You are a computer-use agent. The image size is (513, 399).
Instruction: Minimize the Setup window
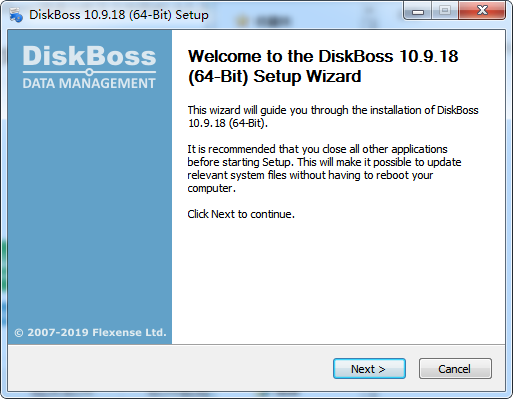(x=418, y=11)
